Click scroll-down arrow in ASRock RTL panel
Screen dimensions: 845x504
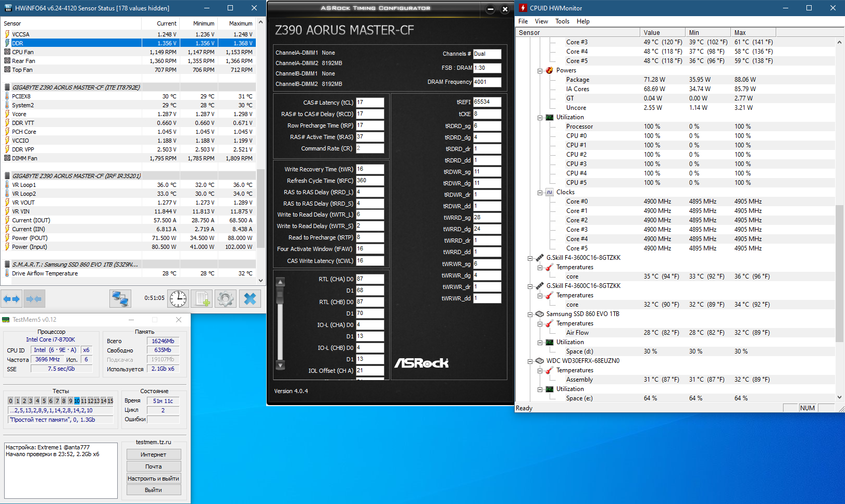280,365
